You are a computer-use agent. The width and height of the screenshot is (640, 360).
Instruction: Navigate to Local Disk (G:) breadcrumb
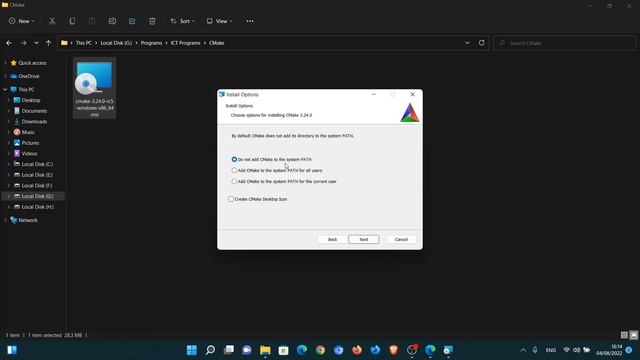pyautogui.click(x=116, y=43)
